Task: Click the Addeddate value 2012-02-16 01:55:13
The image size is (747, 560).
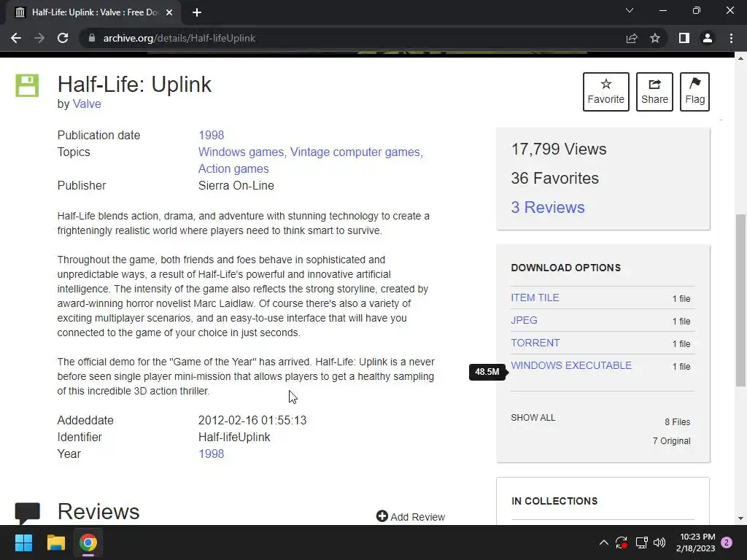Action: point(252,421)
